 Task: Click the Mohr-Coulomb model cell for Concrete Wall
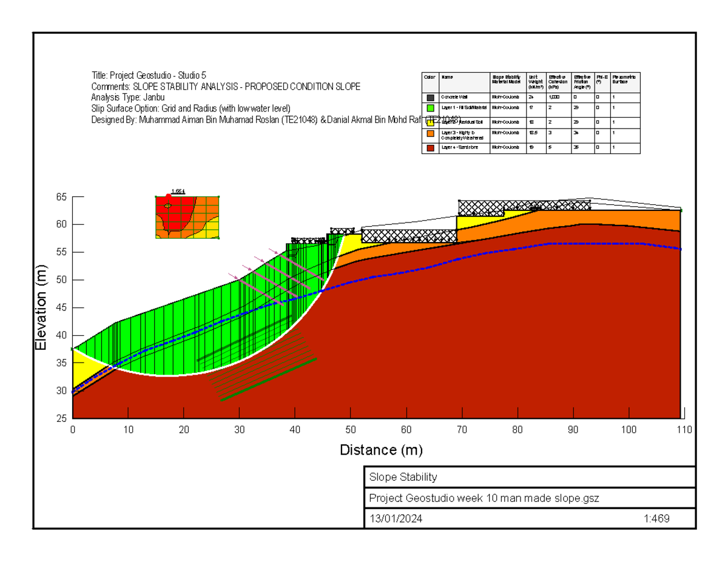pos(505,96)
